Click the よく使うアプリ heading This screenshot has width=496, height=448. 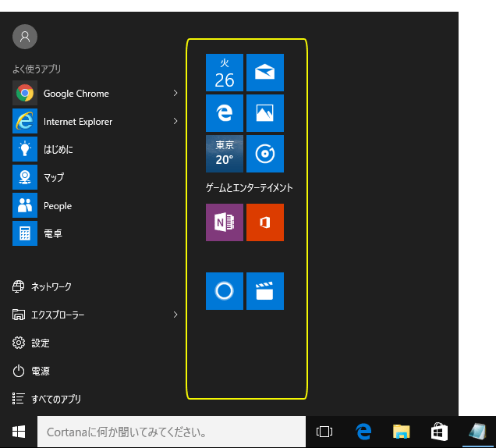pyautogui.click(x=37, y=69)
